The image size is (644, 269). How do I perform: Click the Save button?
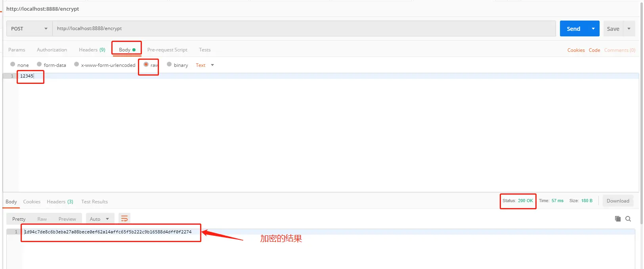tap(613, 28)
